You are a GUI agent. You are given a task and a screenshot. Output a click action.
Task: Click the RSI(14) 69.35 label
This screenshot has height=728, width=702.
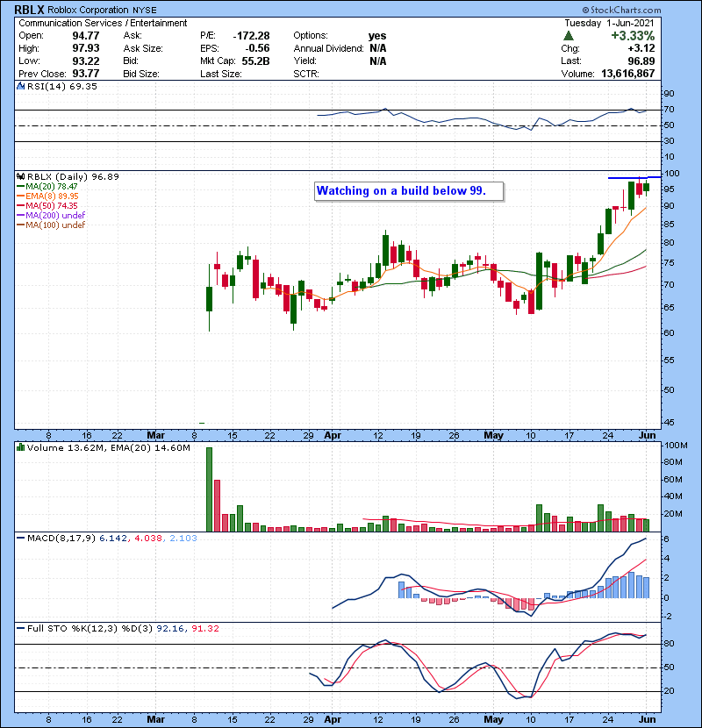(62, 86)
